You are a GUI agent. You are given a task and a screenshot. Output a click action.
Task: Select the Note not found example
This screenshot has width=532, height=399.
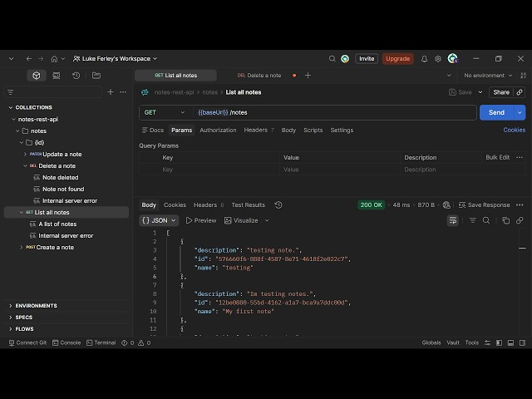coord(63,189)
